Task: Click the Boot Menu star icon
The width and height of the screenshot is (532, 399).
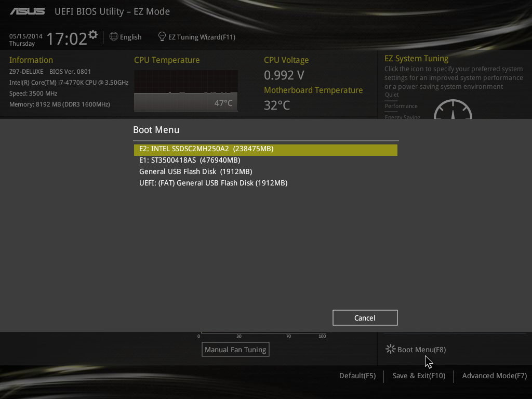Action: tap(391, 349)
